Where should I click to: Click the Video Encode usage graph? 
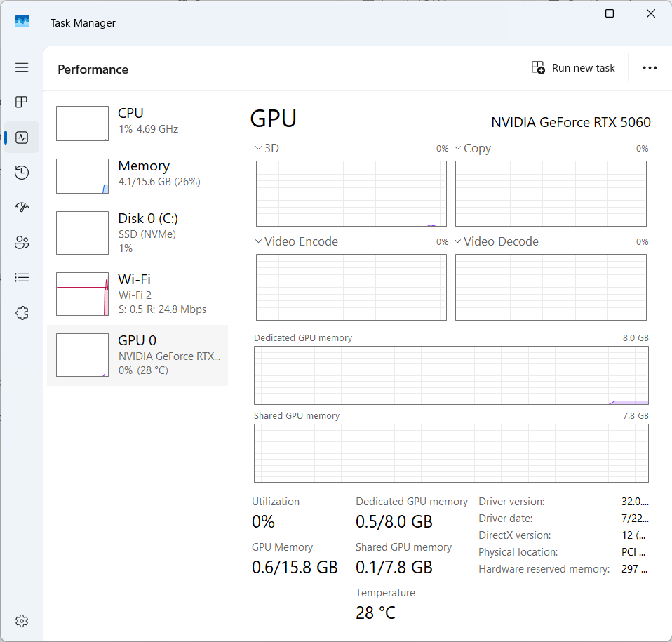[x=351, y=287]
